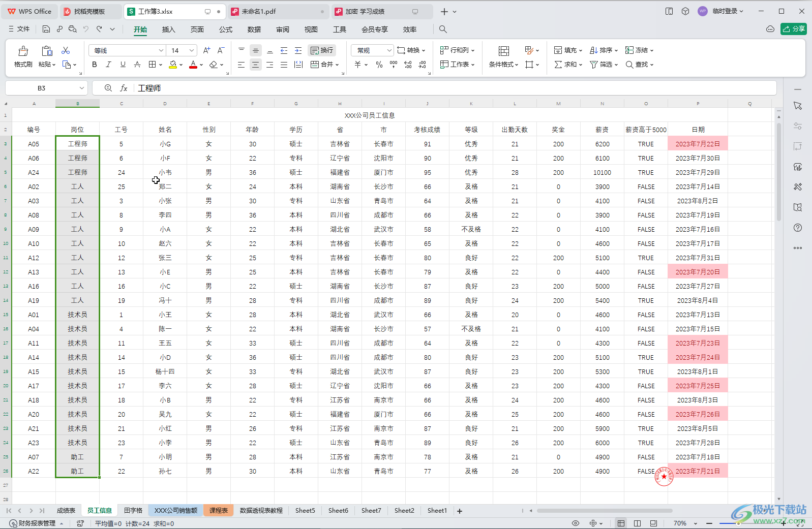Click the zoom magnifier icon in formula bar
The image size is (812, 529).
[x=108, y=88]
